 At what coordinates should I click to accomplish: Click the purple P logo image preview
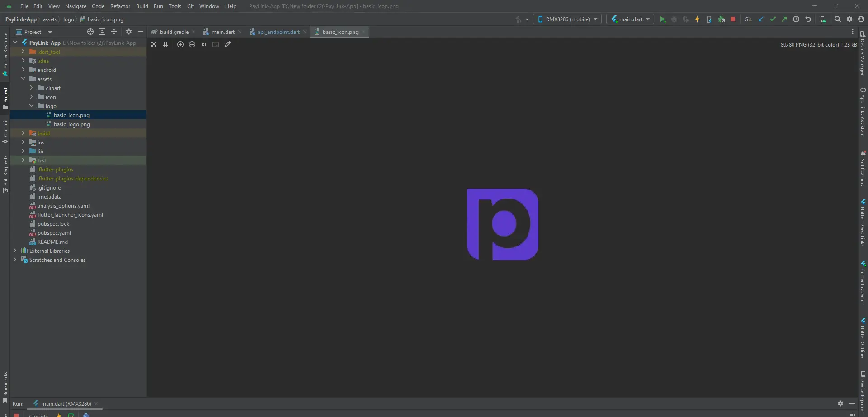pyautogui.click(x=502, y=224)
